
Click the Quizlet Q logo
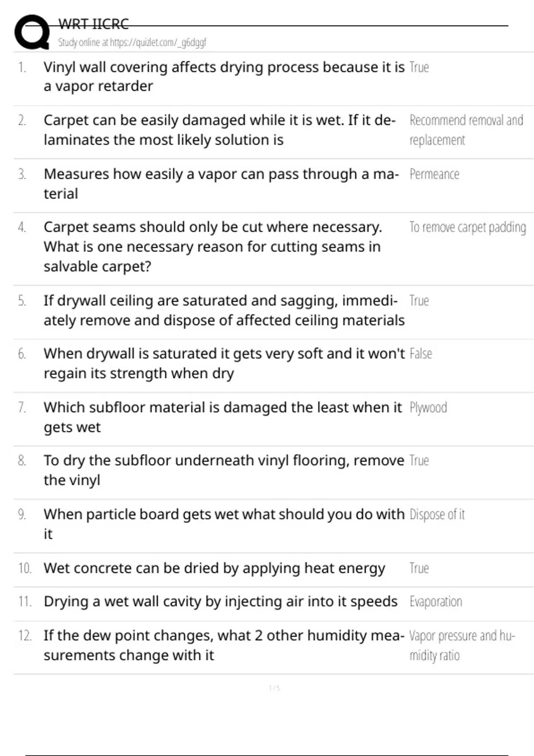coord(32,32)
